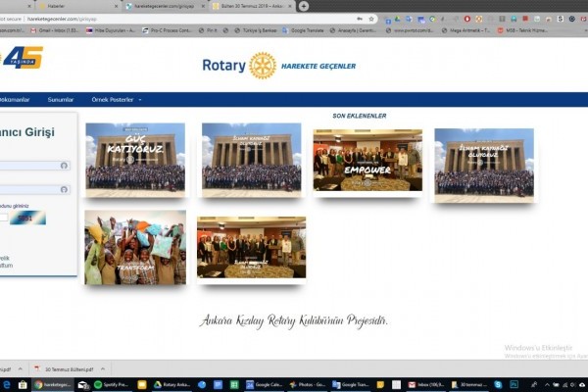Open the Gmail Inbox taskbar item
The image size is (588, 392).
coord(425,384)
